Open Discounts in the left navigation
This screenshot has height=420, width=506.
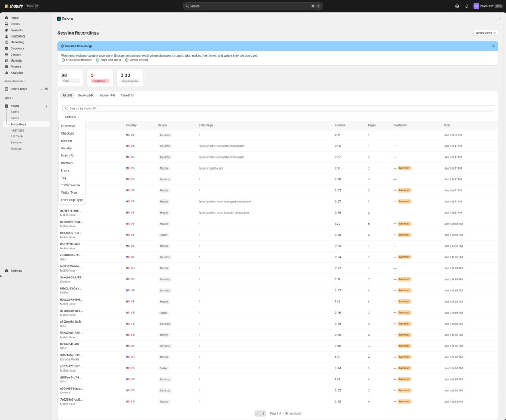(x=17, y=48)
